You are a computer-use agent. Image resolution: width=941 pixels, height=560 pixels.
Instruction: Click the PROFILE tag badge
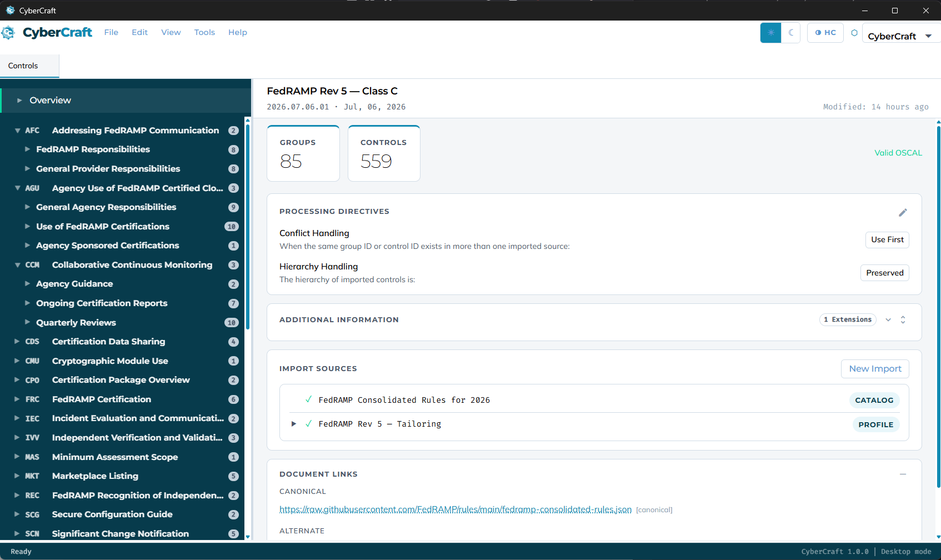pyautogui.click(x=876, y=424)
